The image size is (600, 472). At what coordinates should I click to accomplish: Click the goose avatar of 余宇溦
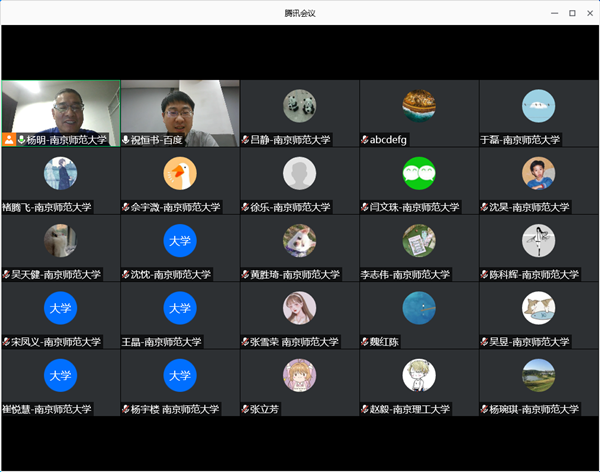click(180, 173)
